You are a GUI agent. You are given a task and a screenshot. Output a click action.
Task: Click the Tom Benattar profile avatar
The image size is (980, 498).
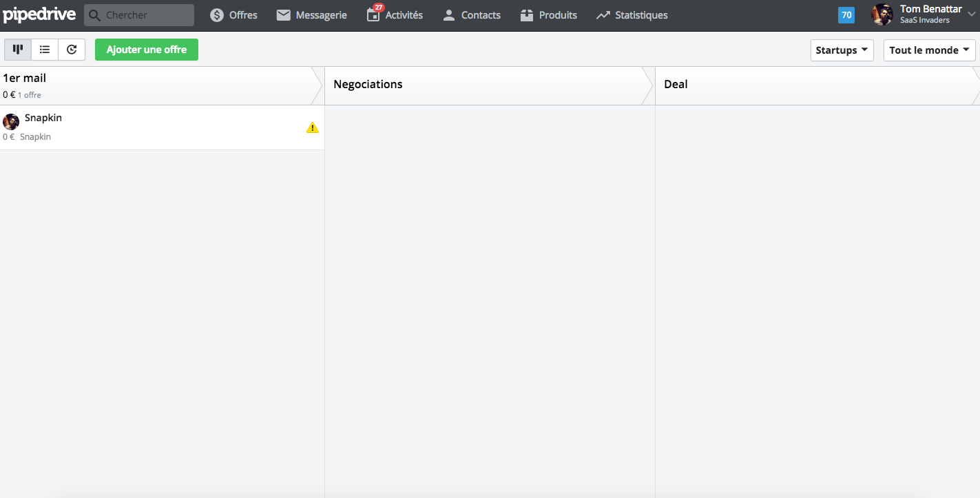(x=882, y=15)
